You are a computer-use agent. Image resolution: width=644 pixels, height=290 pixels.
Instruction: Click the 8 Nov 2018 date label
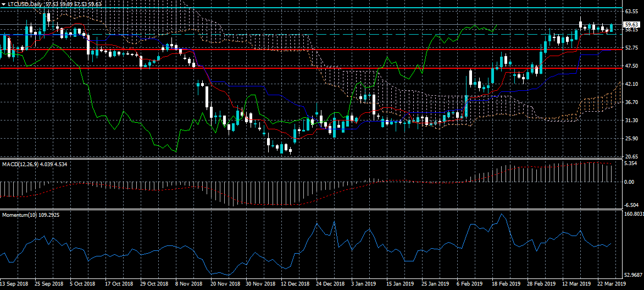pos(189,284)
